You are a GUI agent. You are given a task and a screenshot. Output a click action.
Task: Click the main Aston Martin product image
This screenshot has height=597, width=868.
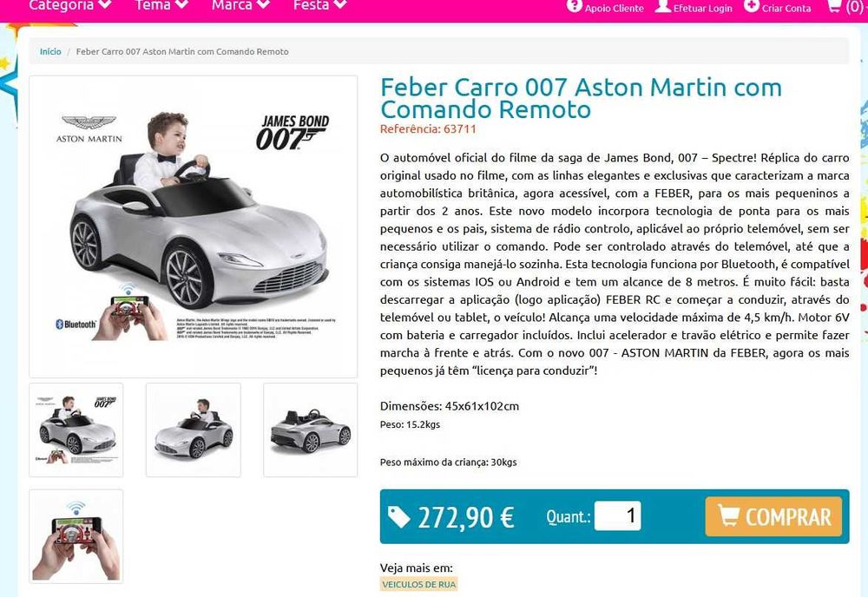(194, 226)
